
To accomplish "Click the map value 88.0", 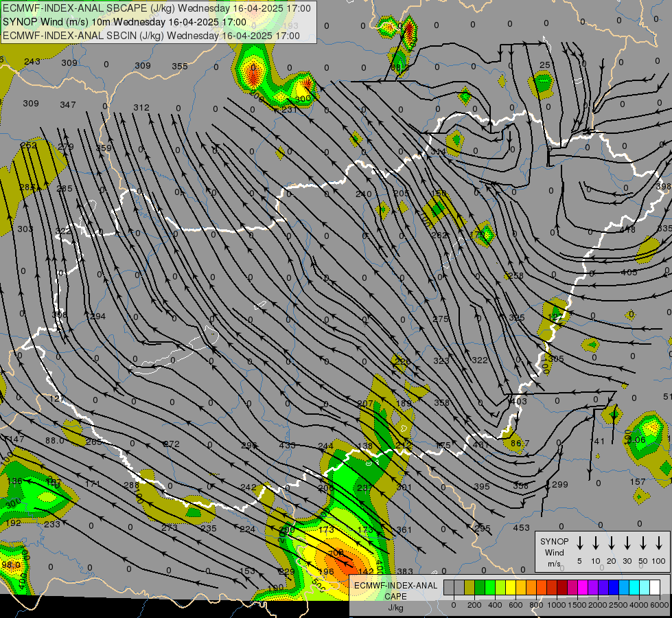I will [x=54, y=440].
